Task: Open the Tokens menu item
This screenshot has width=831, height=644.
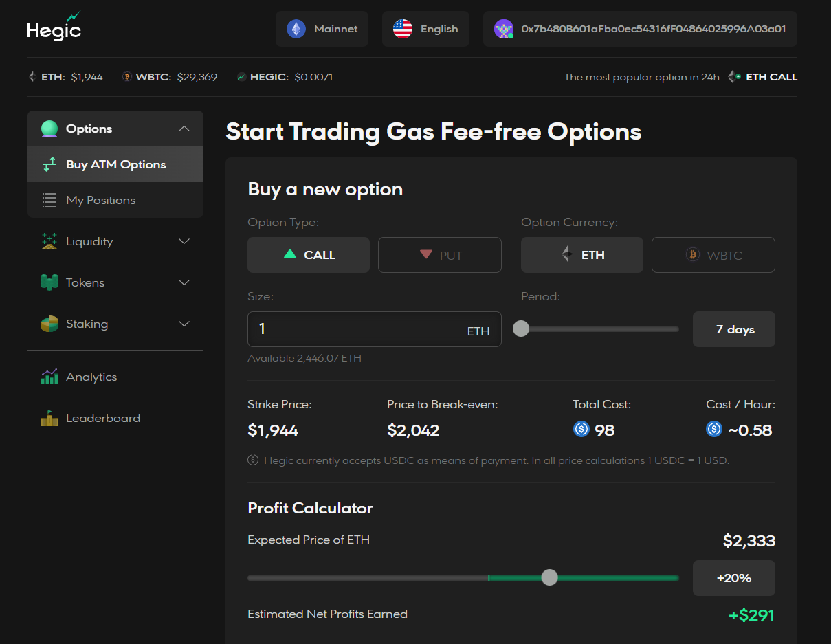Action: (115, 282)
